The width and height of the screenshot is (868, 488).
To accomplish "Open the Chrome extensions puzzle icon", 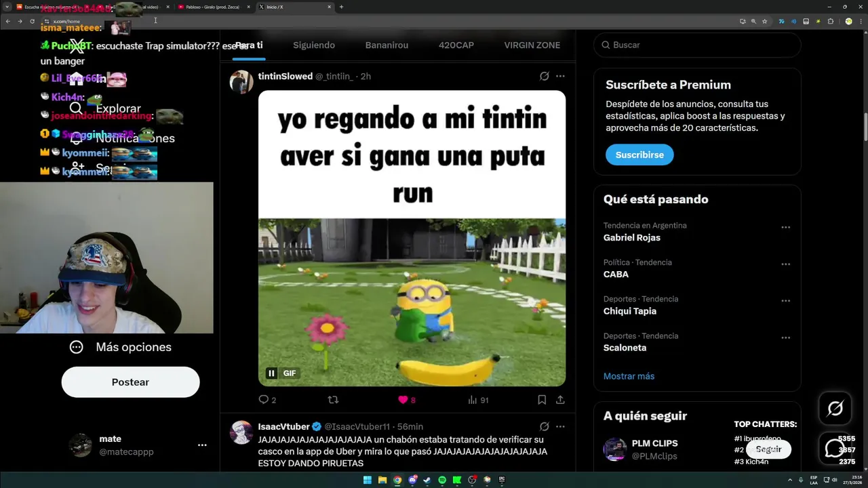I will pos(831,21).
